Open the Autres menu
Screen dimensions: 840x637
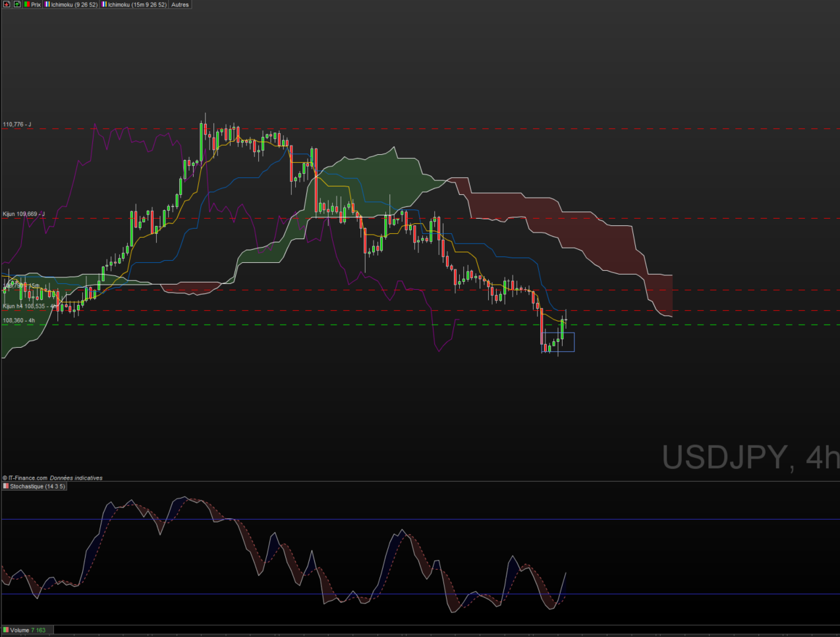pos(180,5)
